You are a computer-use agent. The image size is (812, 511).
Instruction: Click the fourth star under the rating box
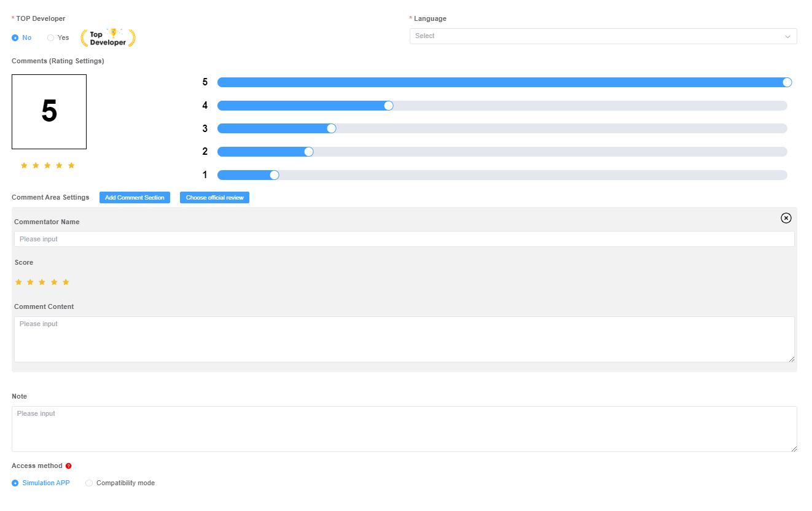[60, 165]
